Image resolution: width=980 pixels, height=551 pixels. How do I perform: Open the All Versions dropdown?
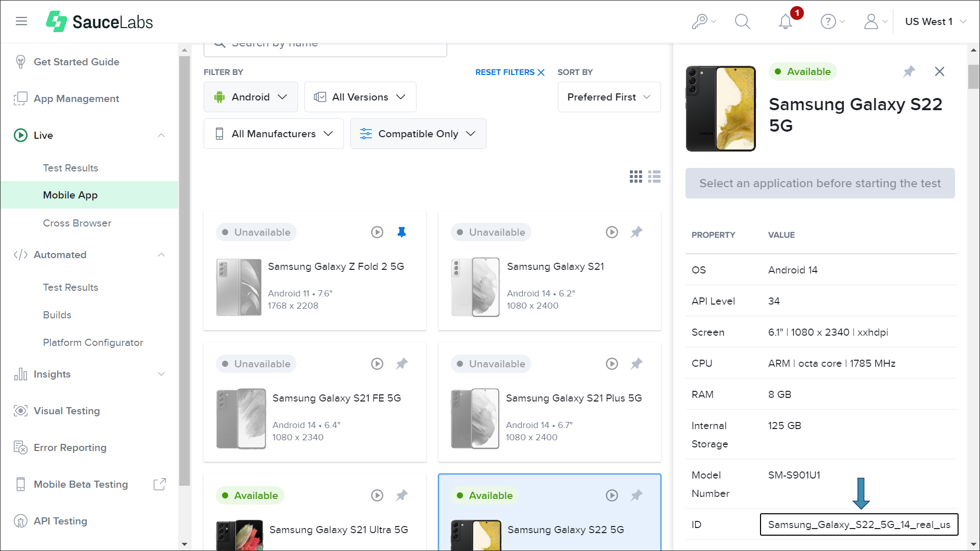coord(360,97)
